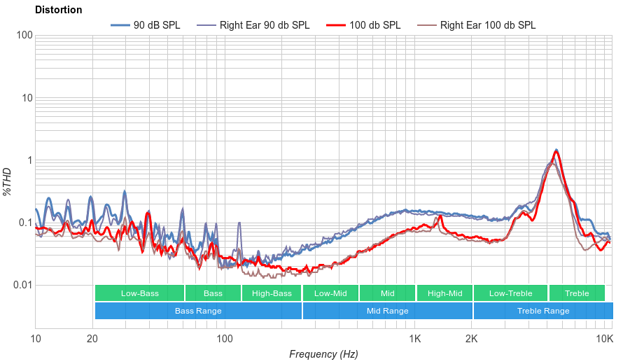Click the Frequency (Hz) axis title
Viewport: 630px width, 364px height.
click(323, 354)
